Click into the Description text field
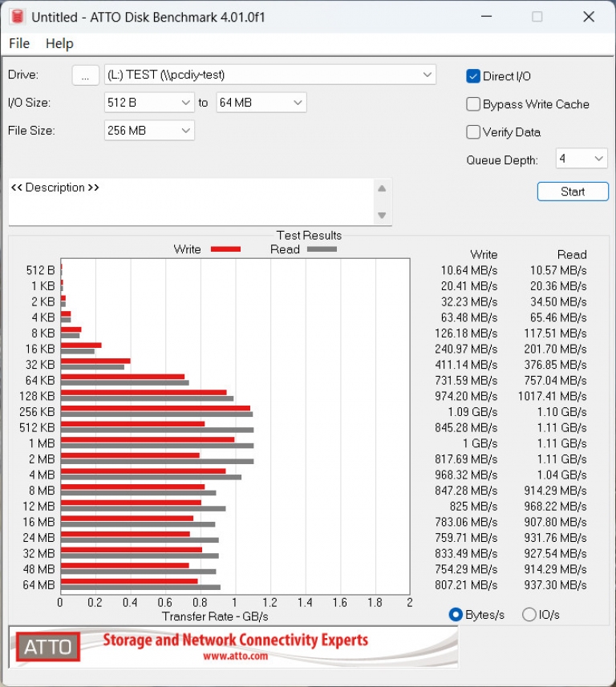The image size is (616, 687). tap(191, 202)
